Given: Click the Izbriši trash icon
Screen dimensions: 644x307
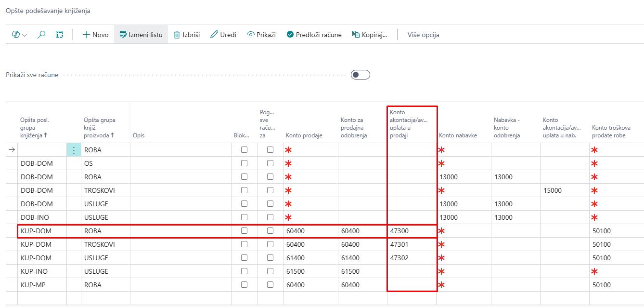Looking at the screenshot, I should tap(177, 35).
